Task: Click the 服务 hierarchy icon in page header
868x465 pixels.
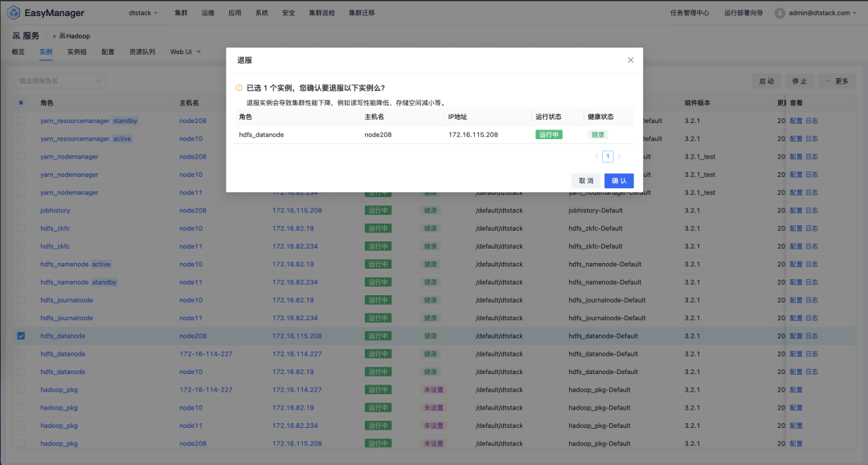Action: (x=16, y=36)
